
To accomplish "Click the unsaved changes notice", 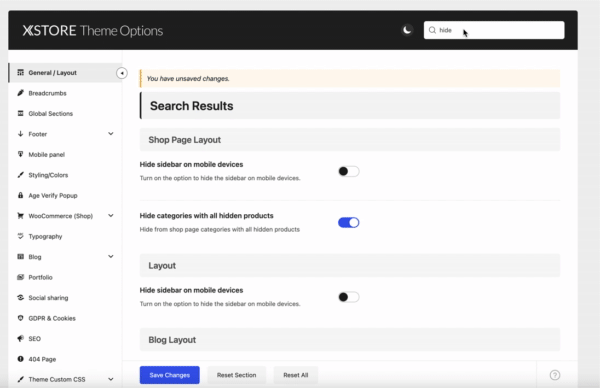I will 350,78.
